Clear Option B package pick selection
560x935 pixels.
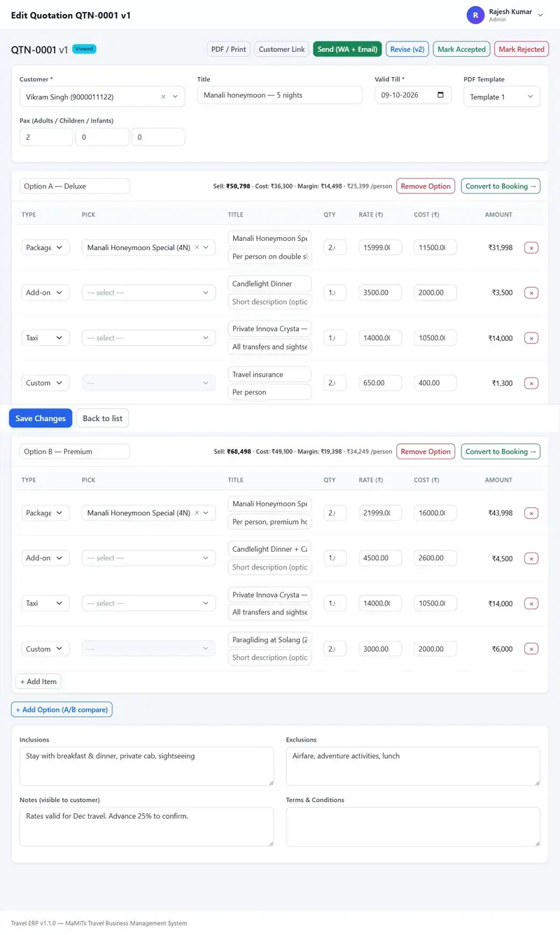[197, 513]
